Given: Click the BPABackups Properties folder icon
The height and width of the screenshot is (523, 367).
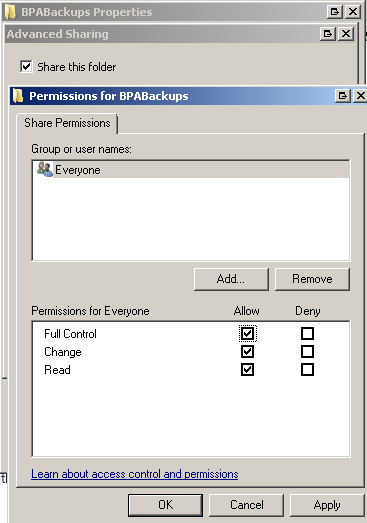Looking at the screenshot, I should tap(10, 11).
